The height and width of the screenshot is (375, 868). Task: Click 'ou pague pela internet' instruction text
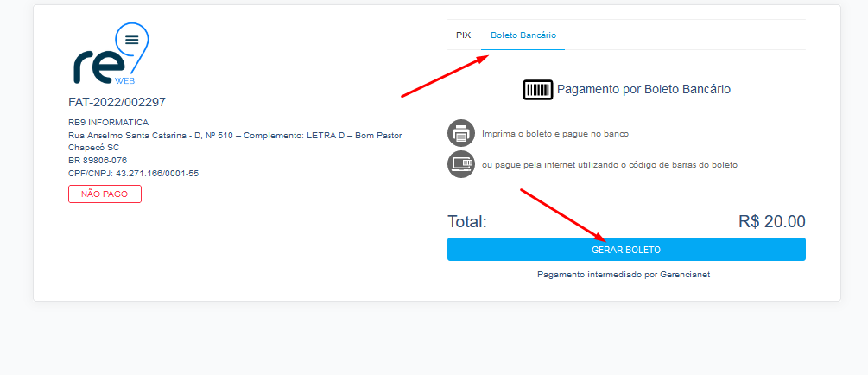pos(610,165)
